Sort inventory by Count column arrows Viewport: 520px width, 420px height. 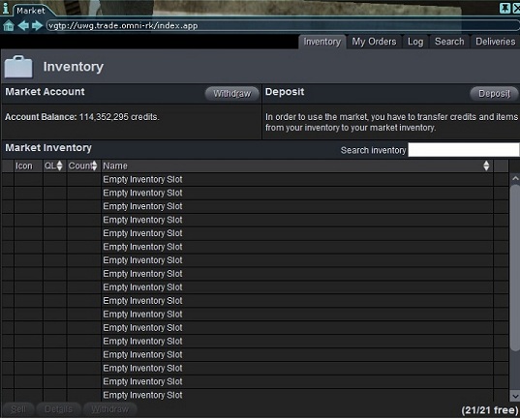click(95, 165)
